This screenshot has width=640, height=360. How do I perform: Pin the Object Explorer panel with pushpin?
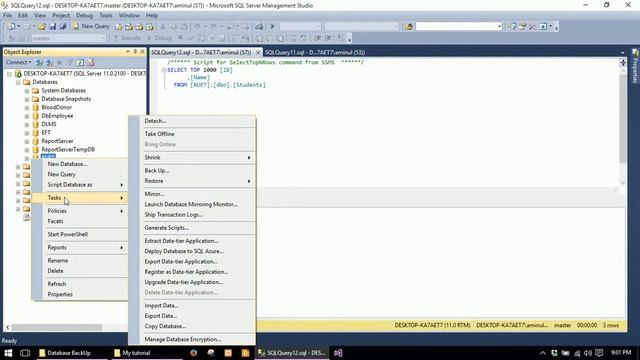[x=135, y=52]
